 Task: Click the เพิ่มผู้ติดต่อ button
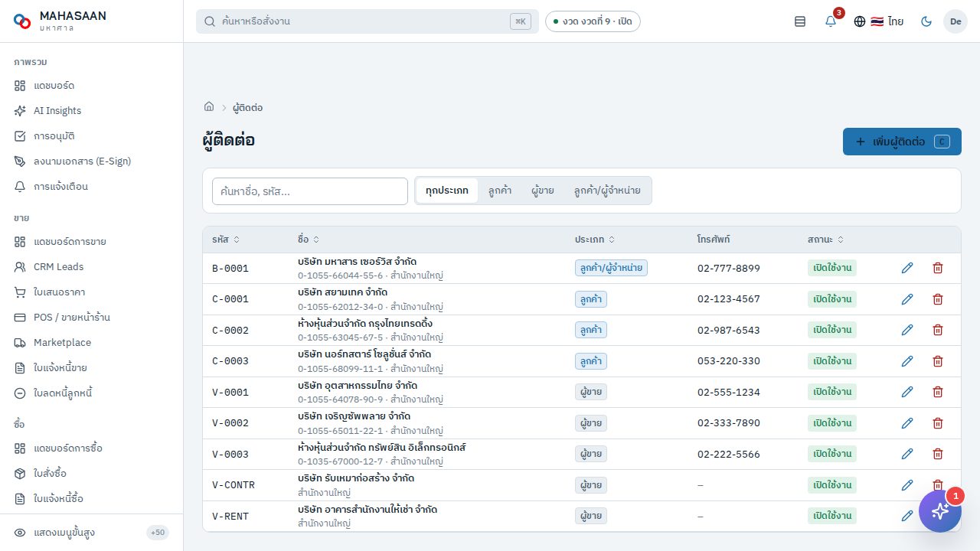coord(902,142)
